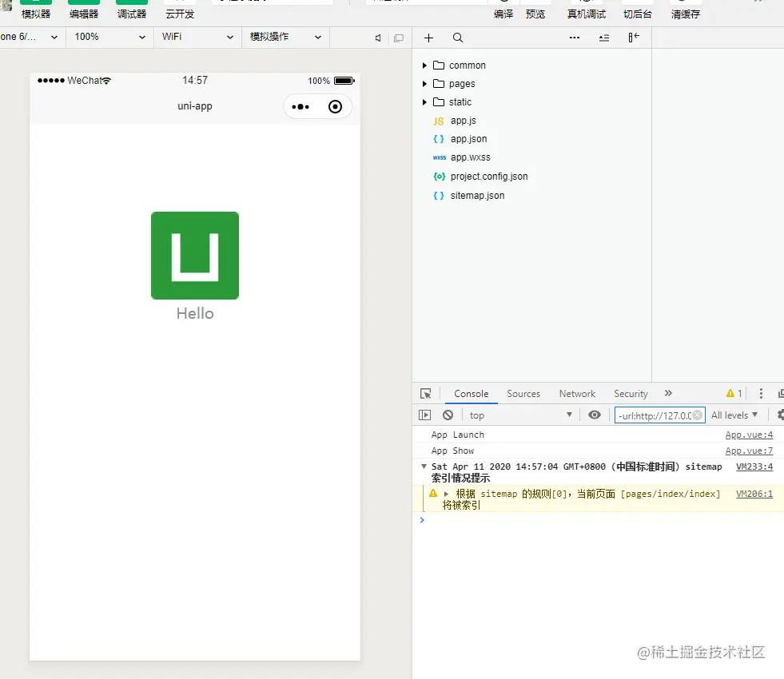
Task: Open App.vue:4 source link
Action: [x=749, y=435]
